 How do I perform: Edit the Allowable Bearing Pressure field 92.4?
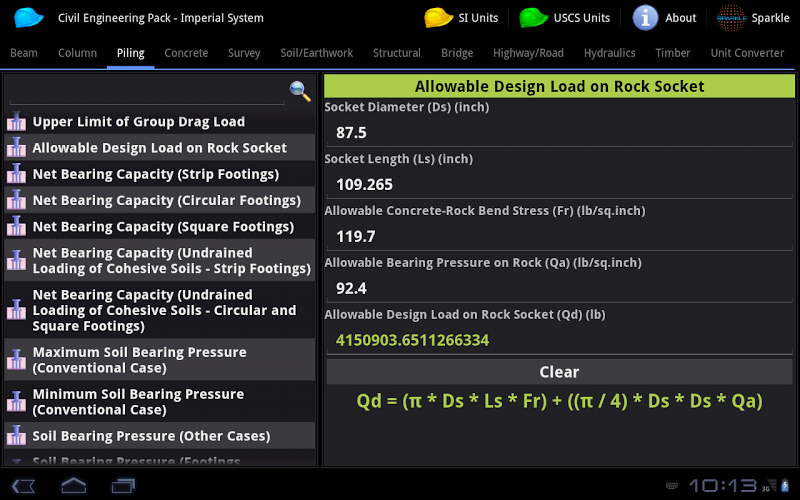559,289
